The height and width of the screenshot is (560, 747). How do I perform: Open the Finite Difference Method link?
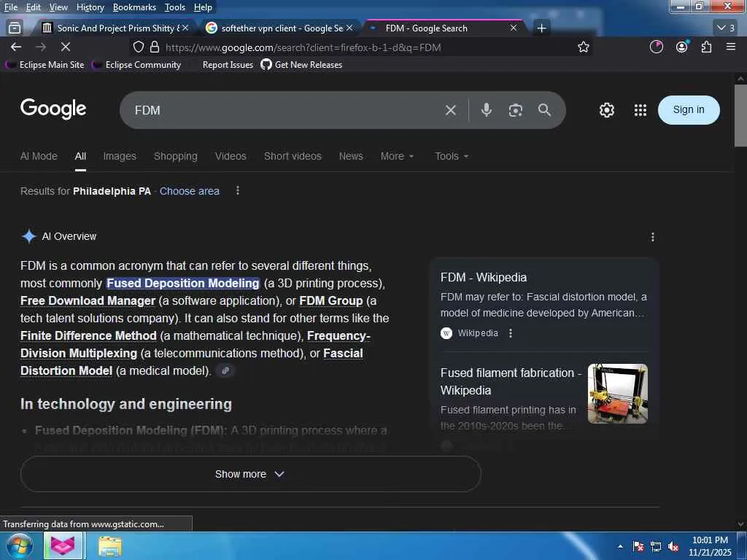click(88, 335)
